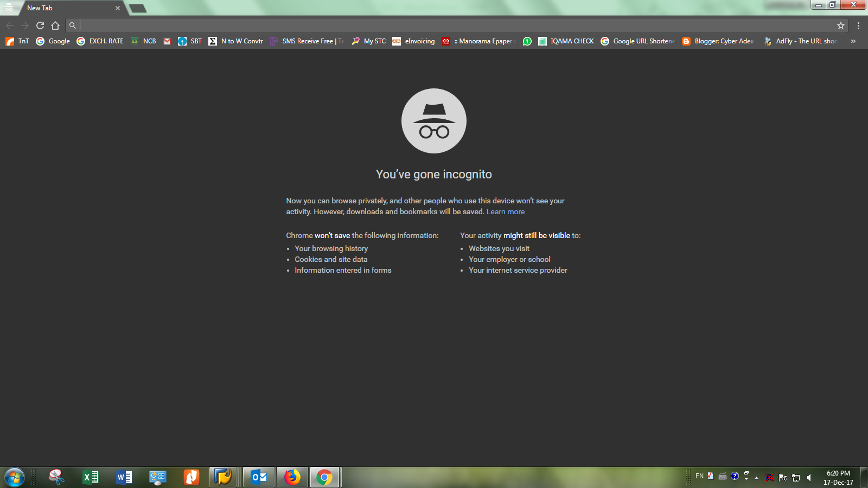Open Outlook from the taskbar
The image size is (868, 488).
[x=259, y=477]
